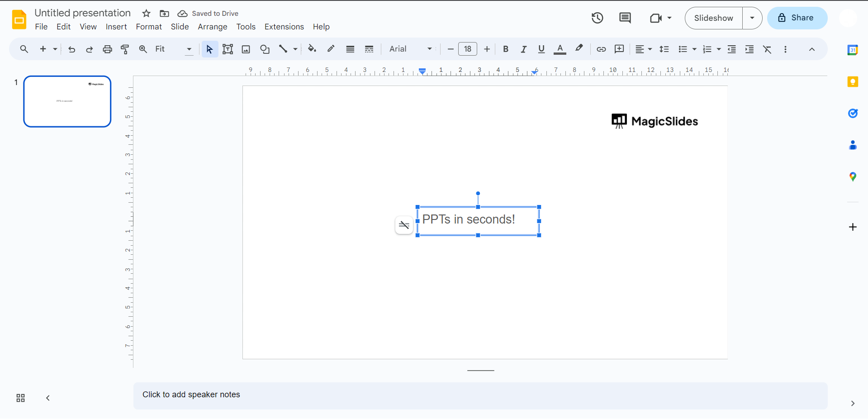The height and width of the screenshot is (419, 868).
Task: Expand bulleted list style options
Action: (x=694, y=49)
